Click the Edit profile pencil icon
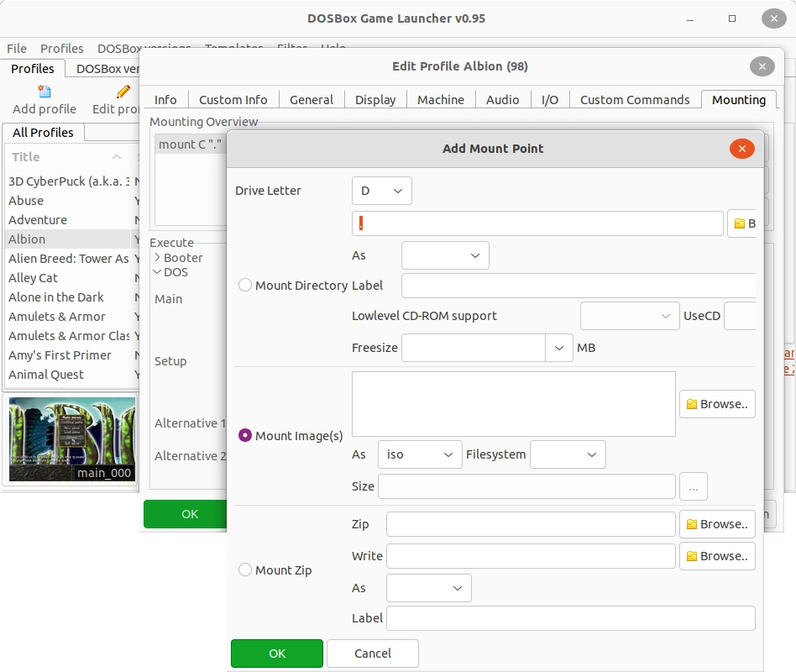Viewport: 796px width, 672px height. click(123, 91)
